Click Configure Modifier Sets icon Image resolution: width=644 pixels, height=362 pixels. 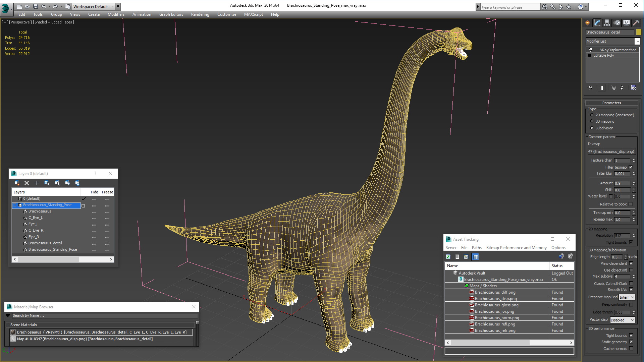coord(634,88)
